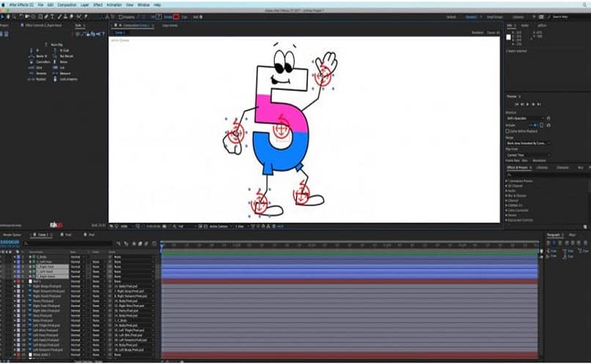The image size is (591, 364).
Task: Switch to the Render Queue tab
Action: (x=12, y=234)
